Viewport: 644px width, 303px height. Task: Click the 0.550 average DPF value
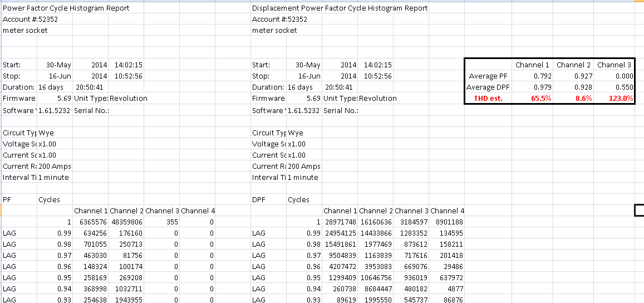click(623, 87)
